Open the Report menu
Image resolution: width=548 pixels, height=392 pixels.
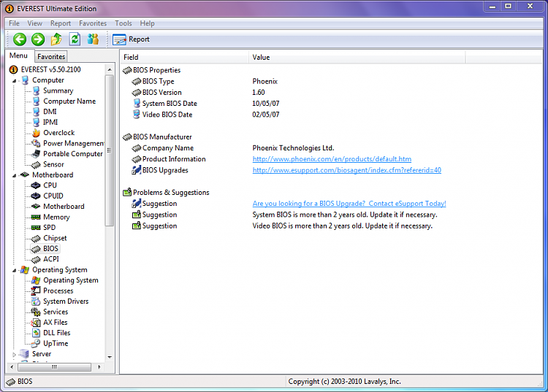61,23
